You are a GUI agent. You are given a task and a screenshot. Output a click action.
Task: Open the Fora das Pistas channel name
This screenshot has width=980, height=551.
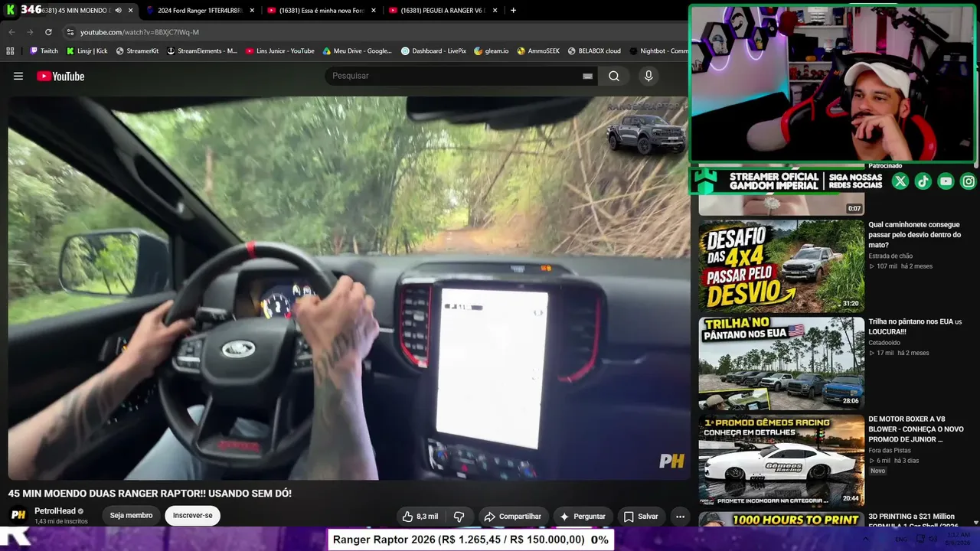(890, 451)
